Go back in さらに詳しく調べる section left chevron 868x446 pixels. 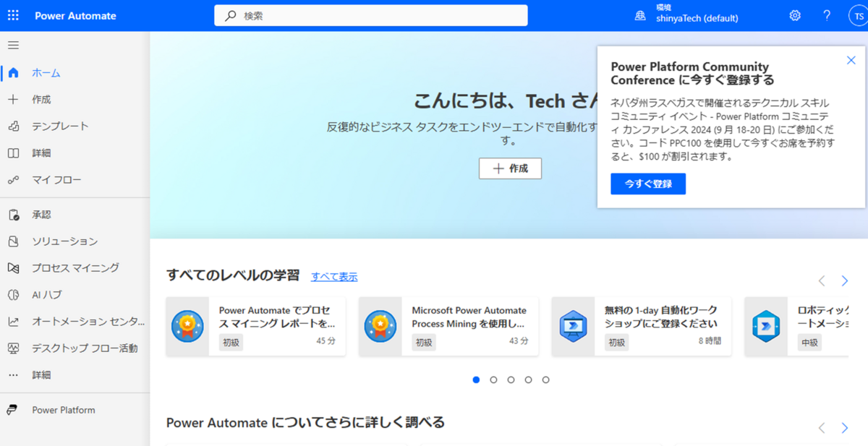tap(822, 428)
